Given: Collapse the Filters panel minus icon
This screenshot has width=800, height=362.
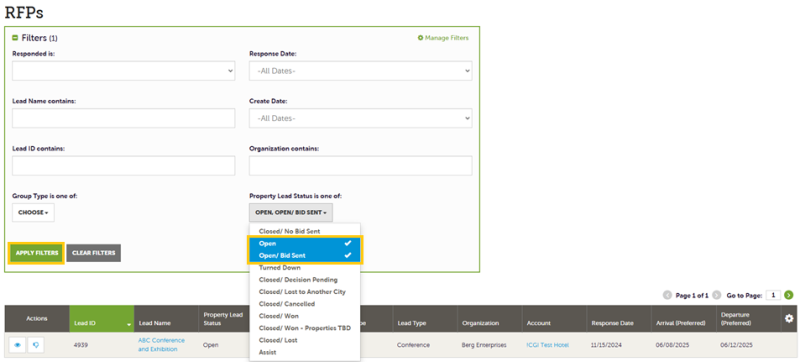Looking at the screenshot, I should click(15, 38).
